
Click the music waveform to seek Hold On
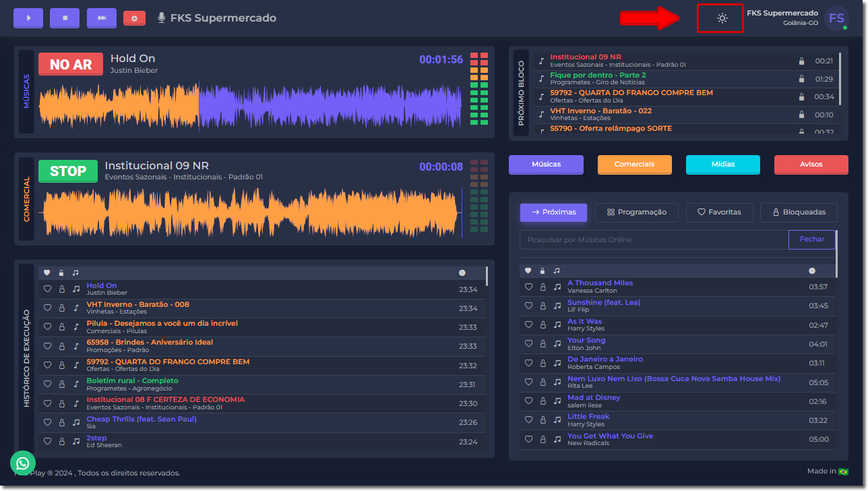pyautogui.click(x=249, y=106)
